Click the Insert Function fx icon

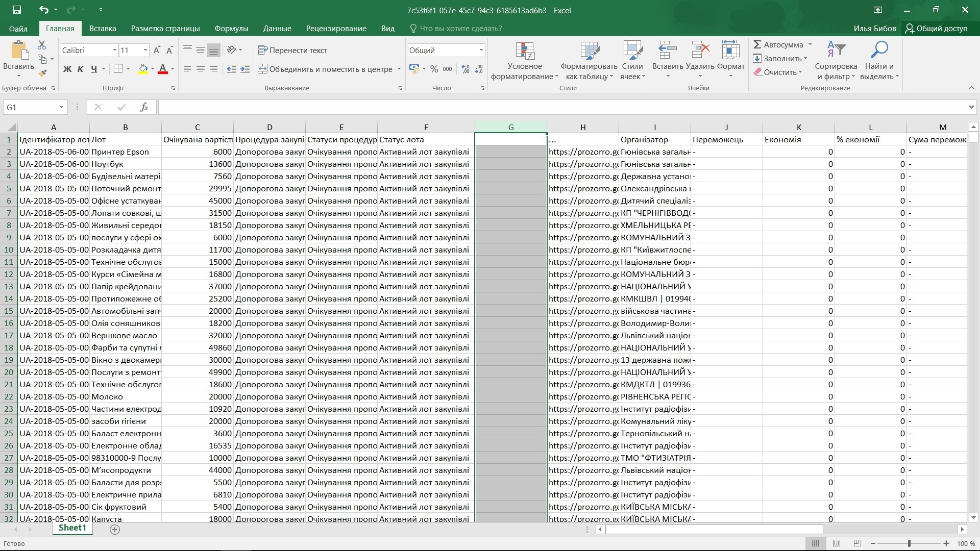[144, 107]
